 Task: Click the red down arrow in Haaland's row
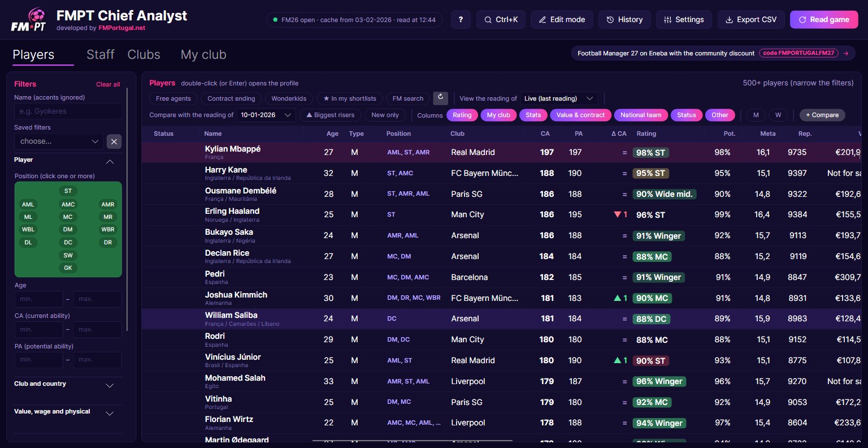click(x=617, y=214)
